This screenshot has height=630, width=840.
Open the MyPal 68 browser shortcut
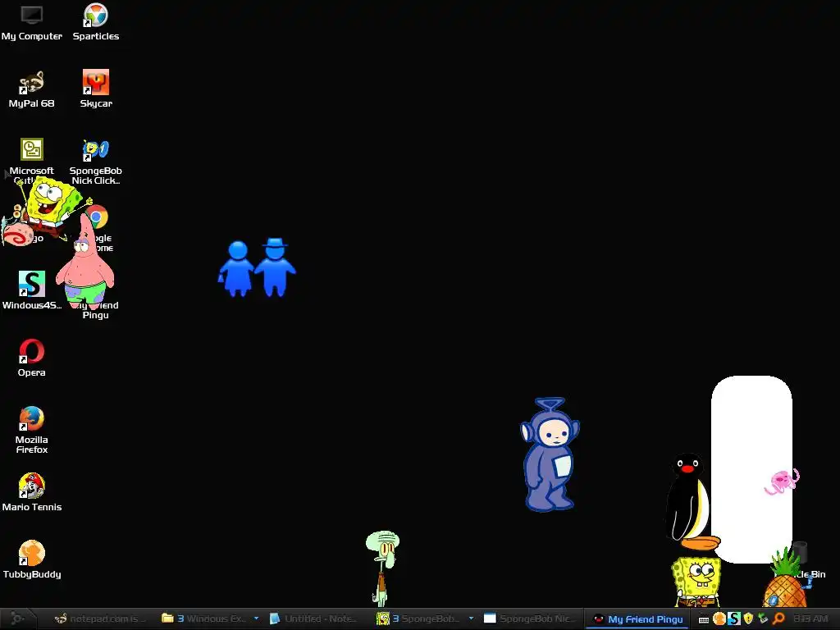click(32, 89)
